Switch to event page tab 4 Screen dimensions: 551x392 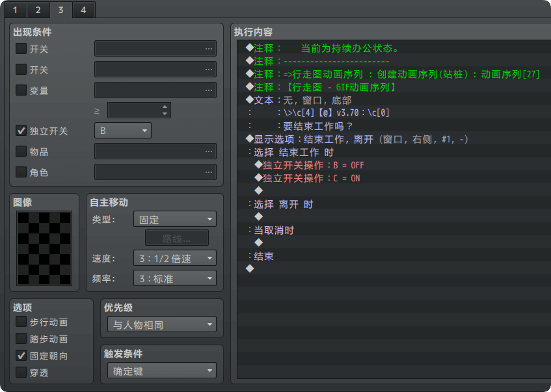click(x=83, y=10)
